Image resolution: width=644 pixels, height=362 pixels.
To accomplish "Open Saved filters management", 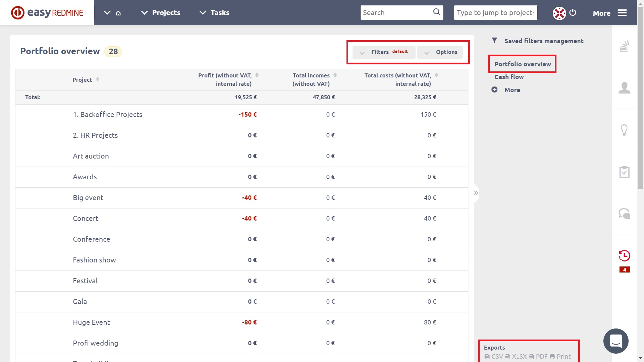I will 544,41.
